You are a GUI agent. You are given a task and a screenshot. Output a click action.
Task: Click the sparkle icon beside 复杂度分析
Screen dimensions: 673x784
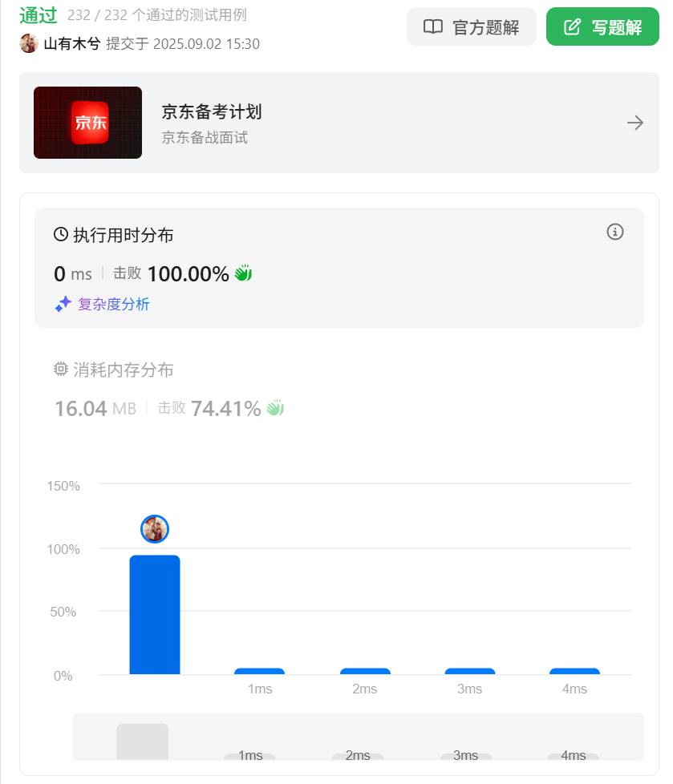(63, 304)
